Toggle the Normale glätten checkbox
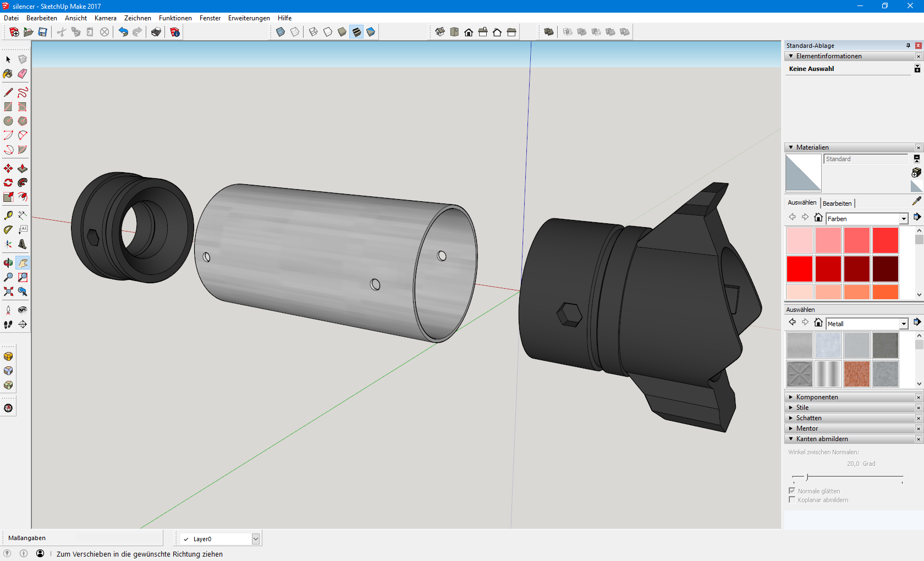924x561 pixels. coord(792,491)
